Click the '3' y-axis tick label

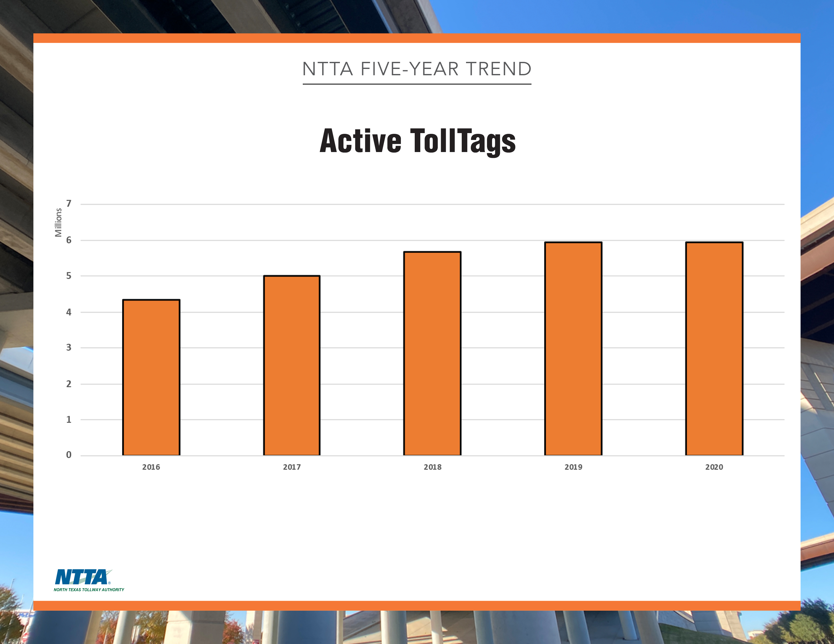[69, 348]
